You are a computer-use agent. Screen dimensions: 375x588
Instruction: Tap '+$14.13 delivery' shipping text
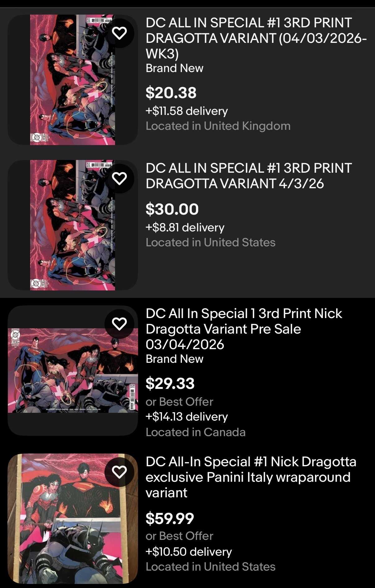pyautogui.click(x=187, y=417)
